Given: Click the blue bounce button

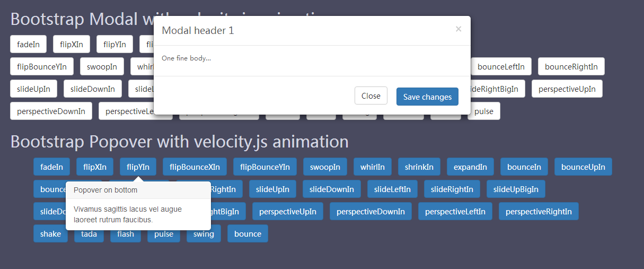Looking at the screenshot, I should [x=248, y=233].
